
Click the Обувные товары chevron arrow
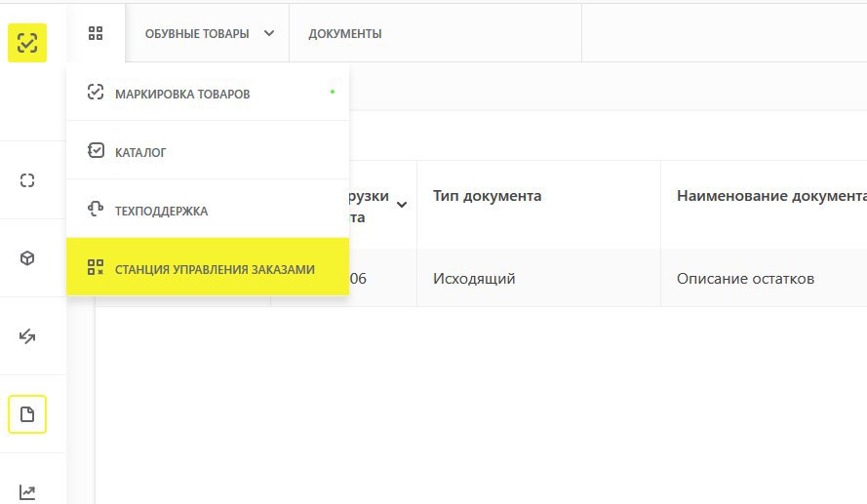point(269,33)
